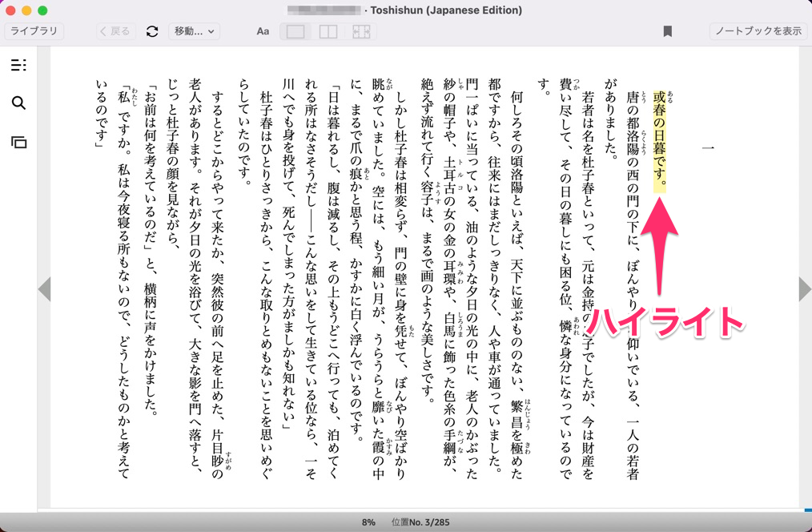
Task: Click the 位置No. 3/285 location indicator
Action: click(420, 522)
